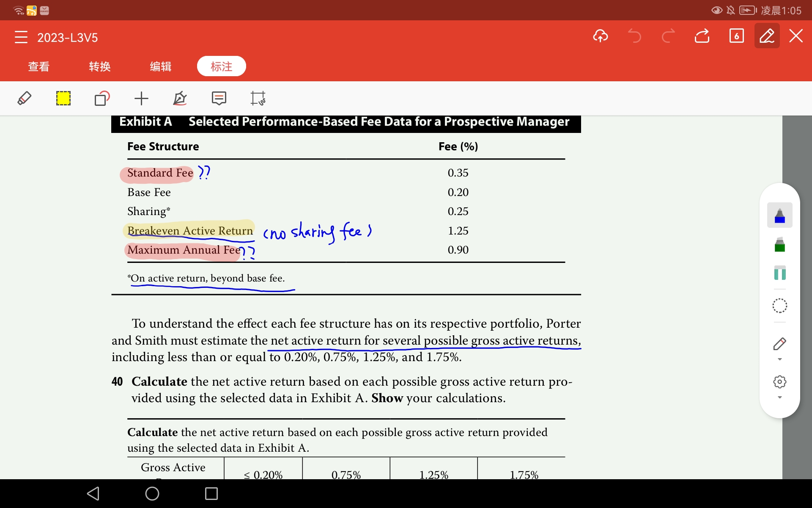
Task: Click the cloud upload icon
Action: coord(601,36)
